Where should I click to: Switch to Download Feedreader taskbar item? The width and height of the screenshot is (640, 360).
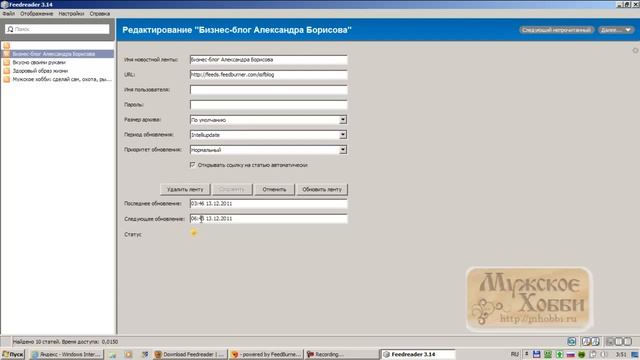pyautogui.click(x=189, y=354)
